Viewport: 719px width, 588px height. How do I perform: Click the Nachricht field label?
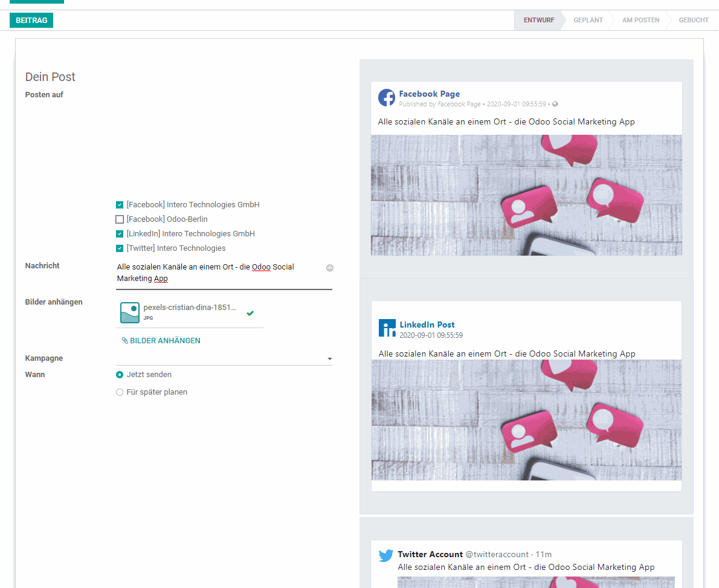pos(42,265)
